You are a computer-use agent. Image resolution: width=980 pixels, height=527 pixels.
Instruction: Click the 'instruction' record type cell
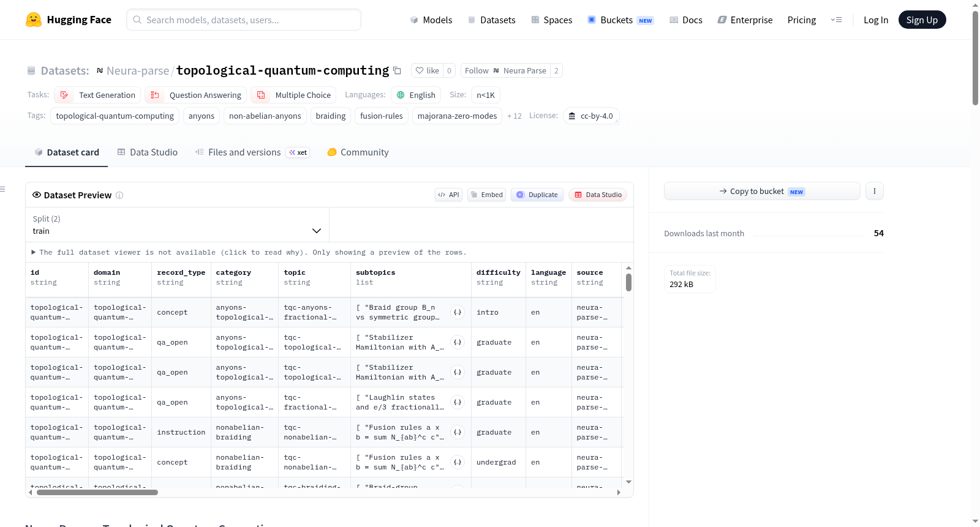click(x=181, y=432)
